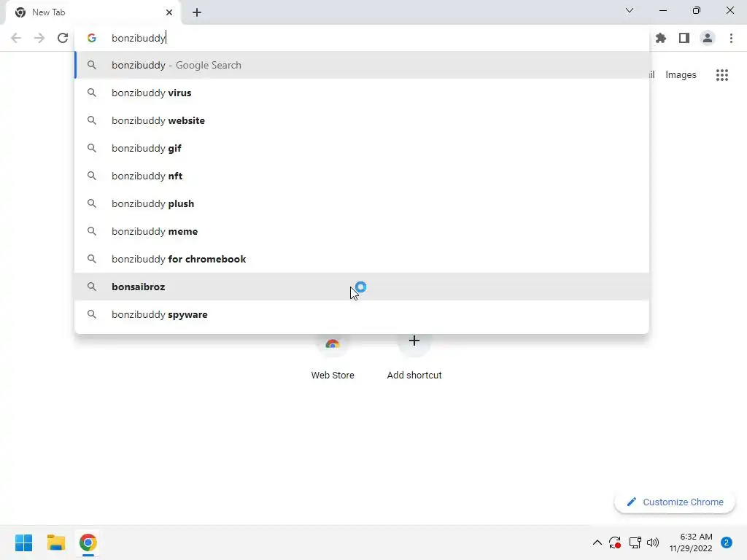Image resolution: width=747 pixels, height=560 pixels.
Task: Click the browser back arrow
Action: pyautogui.click(x=16, y=38)
